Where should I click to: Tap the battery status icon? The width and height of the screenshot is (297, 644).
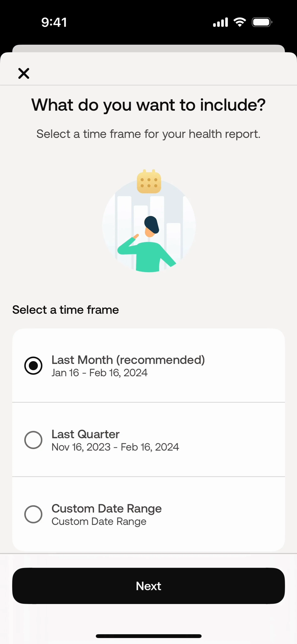coord(262,22)
